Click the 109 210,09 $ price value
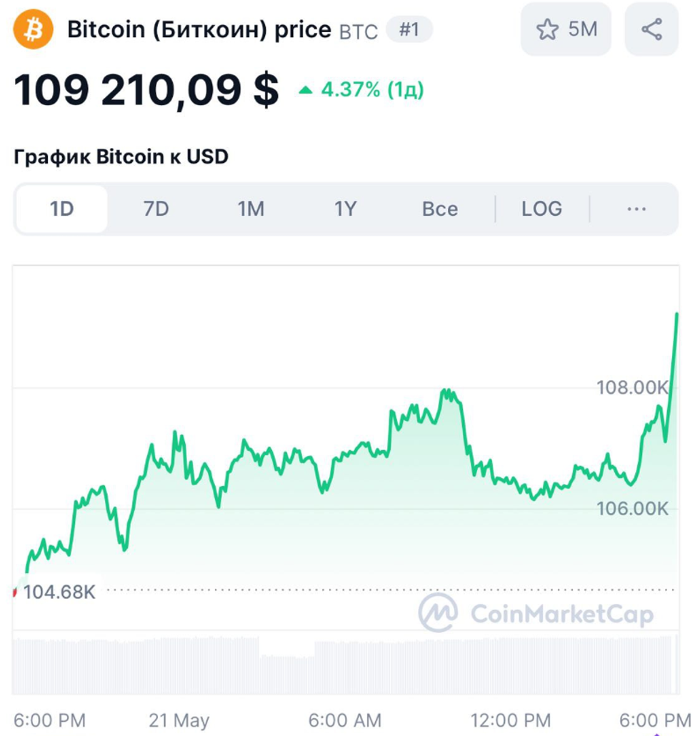Viewport: 700px width, 736px height. click(146, 90)
